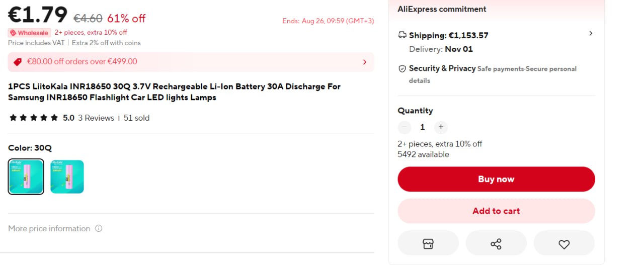
Task: Expand the €80.00 off coupon chevron
Action: (365, 62)
